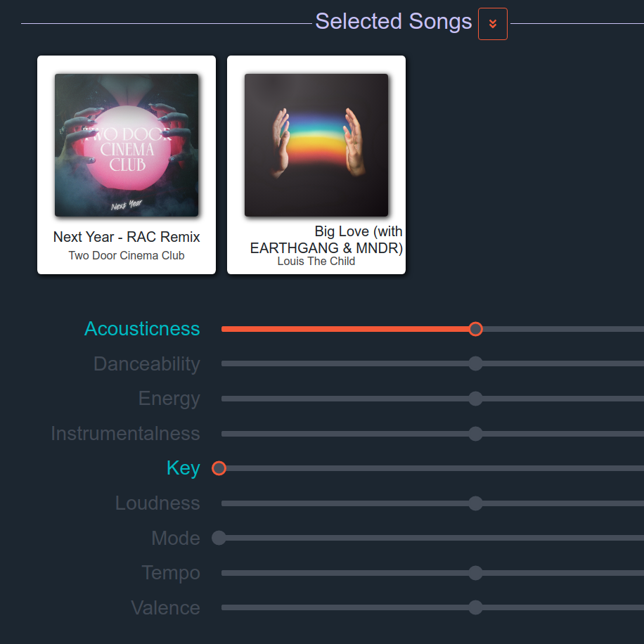
Task: Toggle the Instrumentalness filter label
Action: point(125,433)
